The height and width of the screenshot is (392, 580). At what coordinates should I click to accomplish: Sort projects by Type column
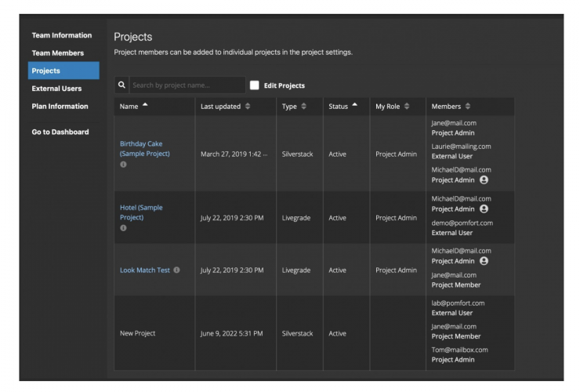click(303, 107)
